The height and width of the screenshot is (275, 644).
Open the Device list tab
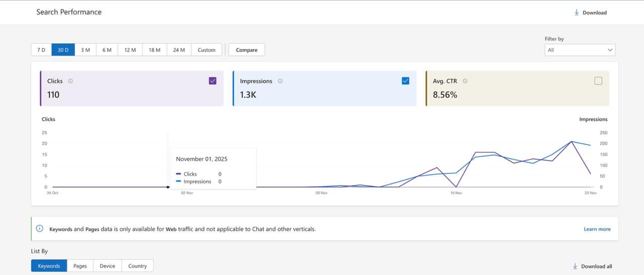tap(107, 266)
